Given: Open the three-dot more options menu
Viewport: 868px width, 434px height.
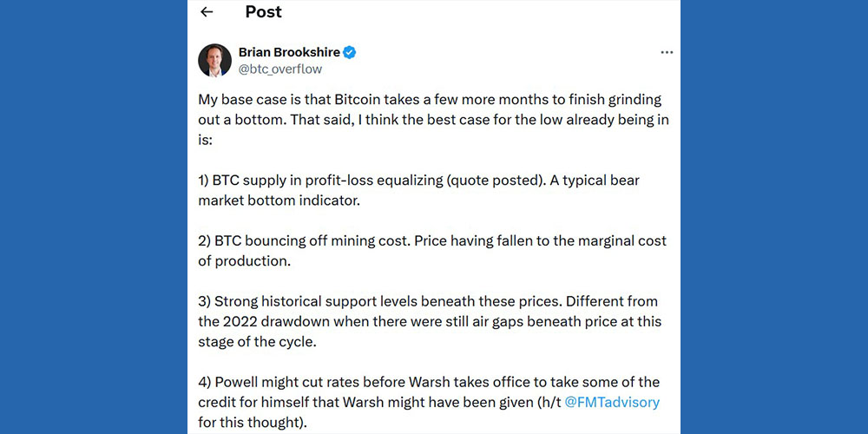Looking at the screenshot, I should coord(667,52).
